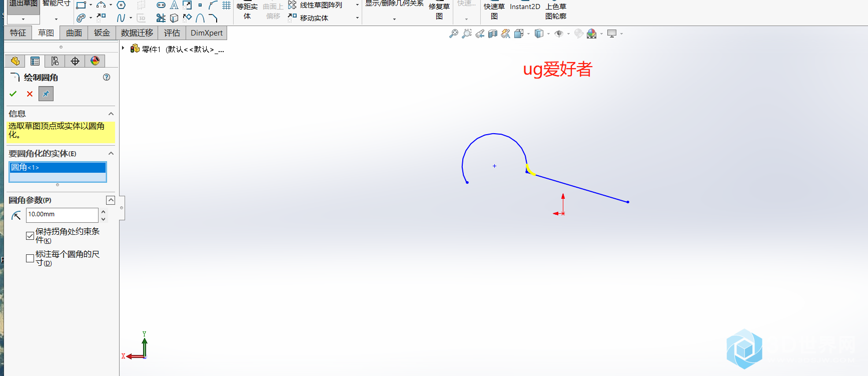The width and height of the screenshot is (868, 376).
Task: Collapse the 圆角参数 section
Action: [111, 200]
